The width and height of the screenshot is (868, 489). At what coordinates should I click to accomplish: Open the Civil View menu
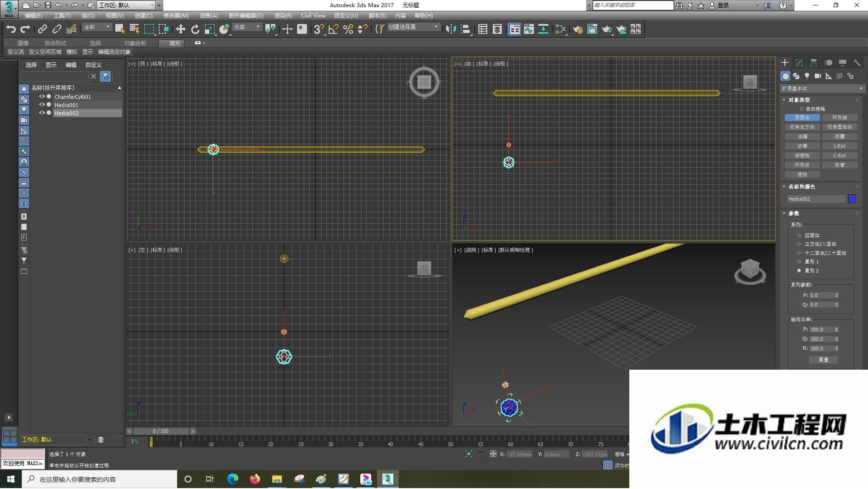coord(313,16)
